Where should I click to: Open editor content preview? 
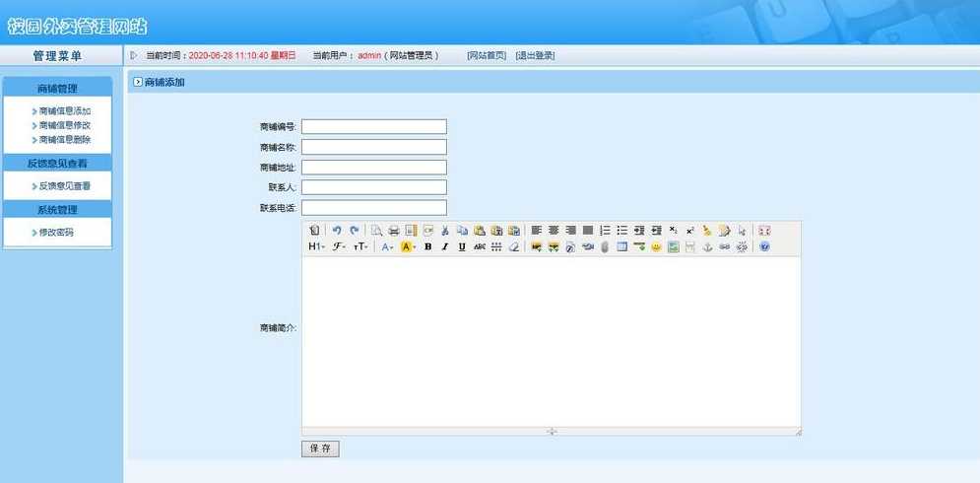pyautogui.click(x=376, y=231)
